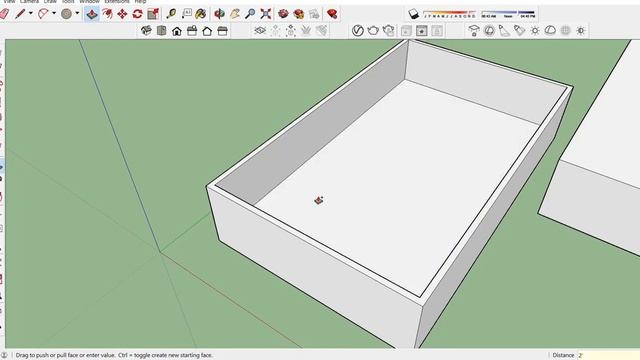Open the Tools menu
The width and height of the screenshot is (640, 360).
click(68, 2)
